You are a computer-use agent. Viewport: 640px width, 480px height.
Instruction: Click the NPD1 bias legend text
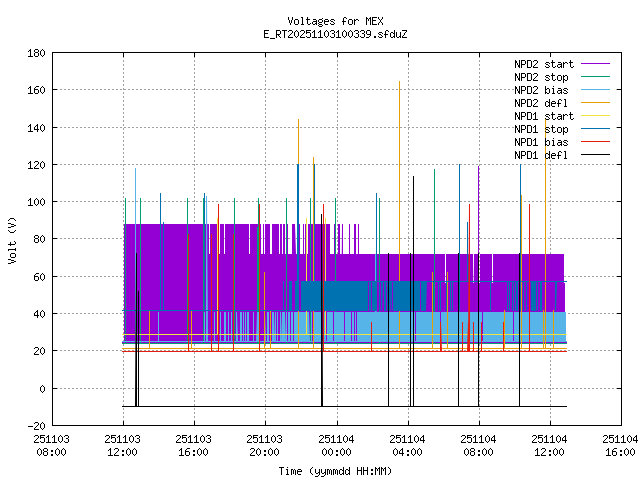541,142
